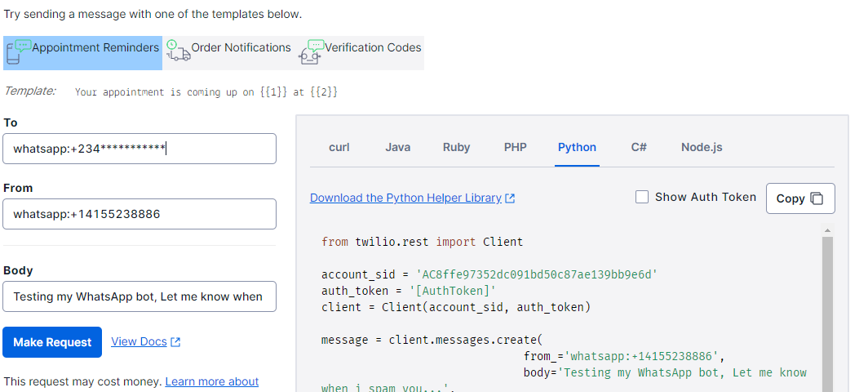This screenshot has height=392, width=868.
Task: Enable the Show Auth Token checkbox
Action: (x=642, y=197)
